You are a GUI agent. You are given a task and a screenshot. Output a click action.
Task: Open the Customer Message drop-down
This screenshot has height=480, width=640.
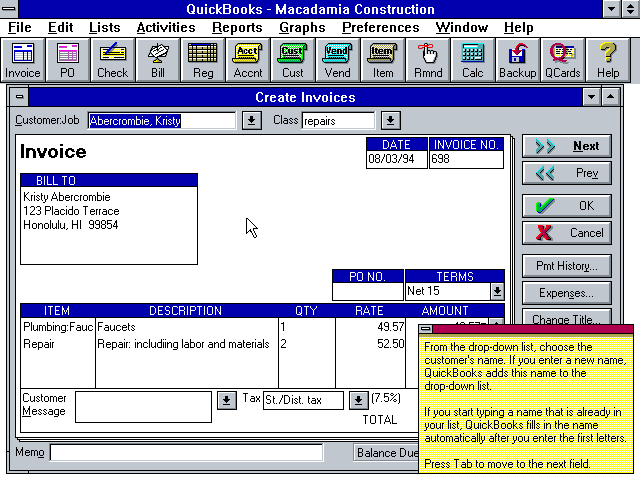pos(227,400)
